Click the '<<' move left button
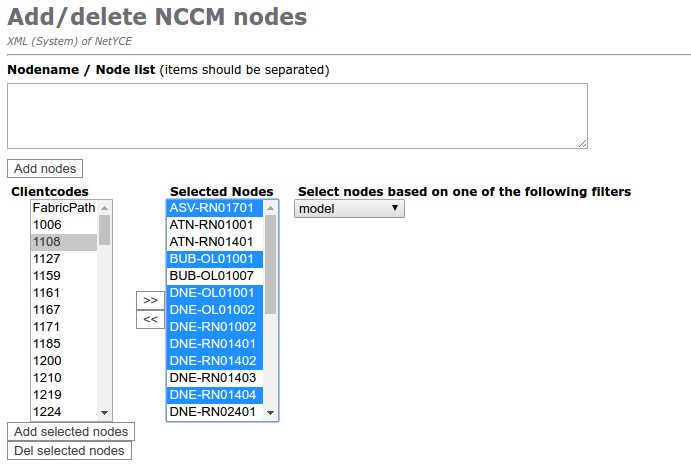 point(150,319)
